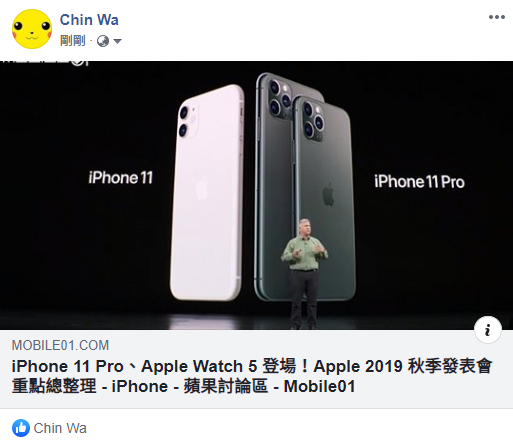This screenshot has width=513, height=442.
Task: Open Chin Wa's profile from post header
Action: point(89,20)
